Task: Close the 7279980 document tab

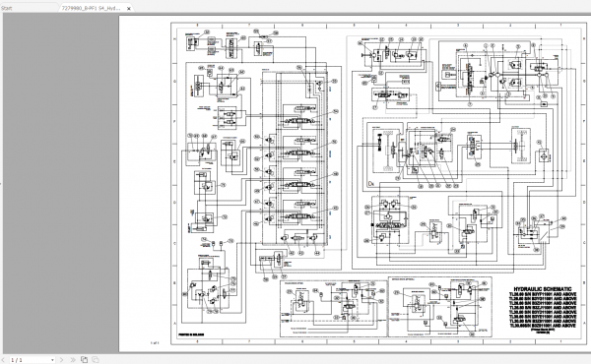Action: click(128, 8)
